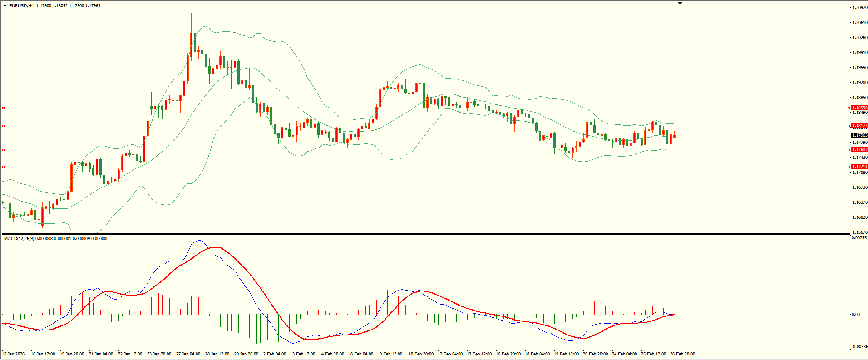Click the red 1.17607 price label
The image size is (868, 360).
click(x=859, y=150)
